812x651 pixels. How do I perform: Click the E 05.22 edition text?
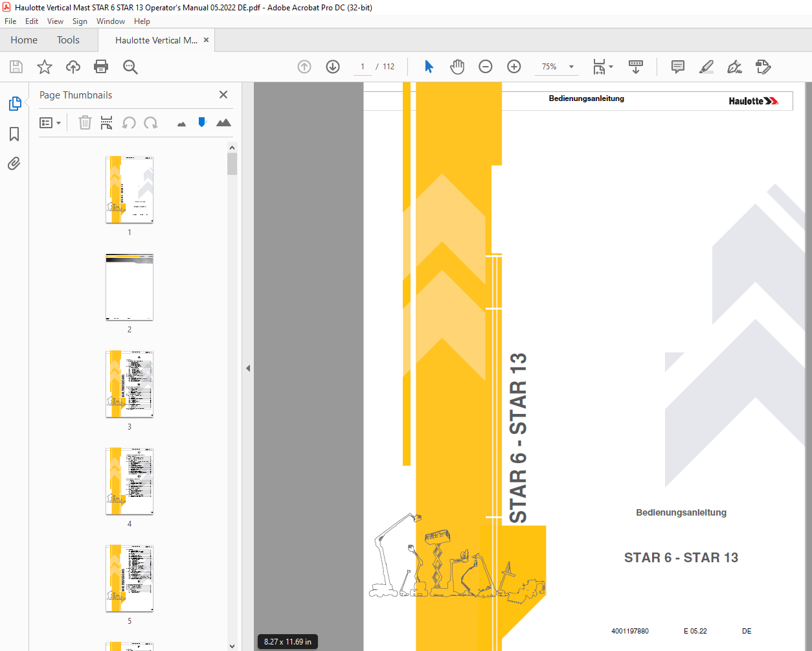point(695,631)
